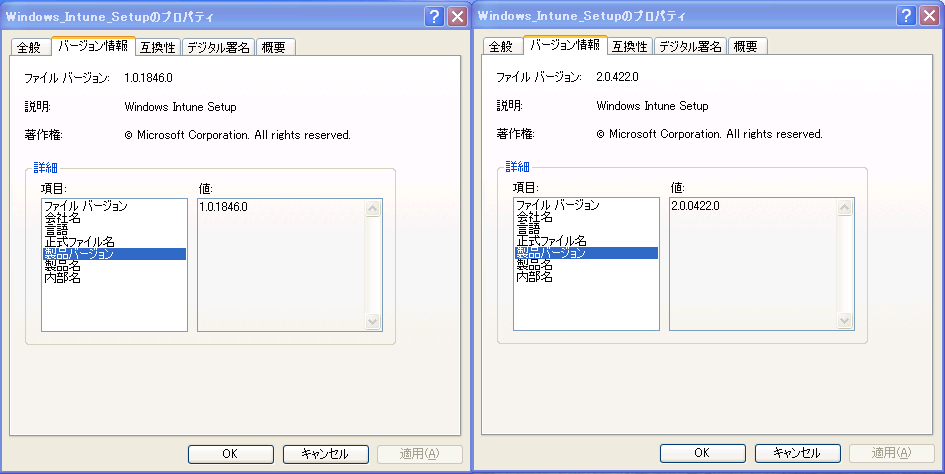Select 製品名 item in left list
This screenshot has height=474, width=945.
pyautogui.click(x=115, y=265)
